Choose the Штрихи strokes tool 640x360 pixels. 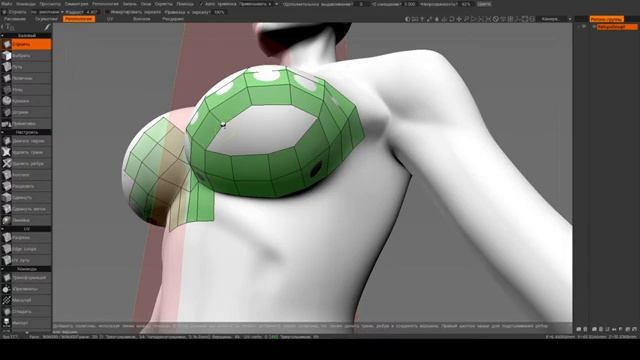[26, 112]
